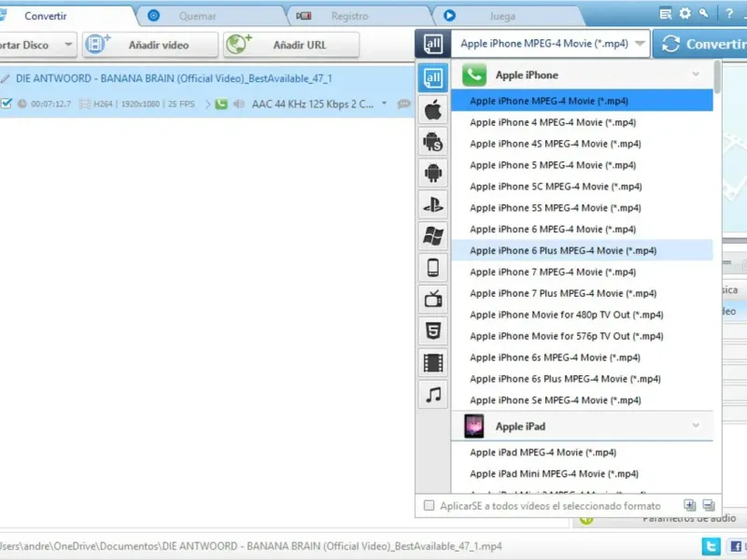
Task: Select Apple iPad MPEG-4 Movie
Action: pyautogui.click(x=582, y=453)
